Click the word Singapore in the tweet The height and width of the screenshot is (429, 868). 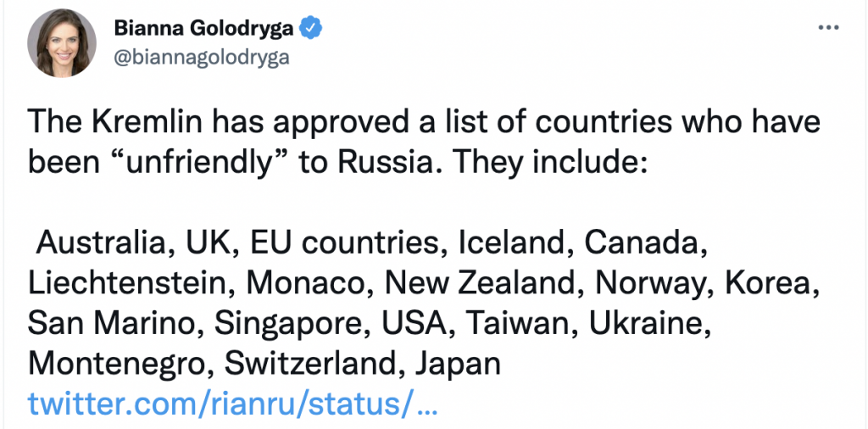click(x=286, y=324)
